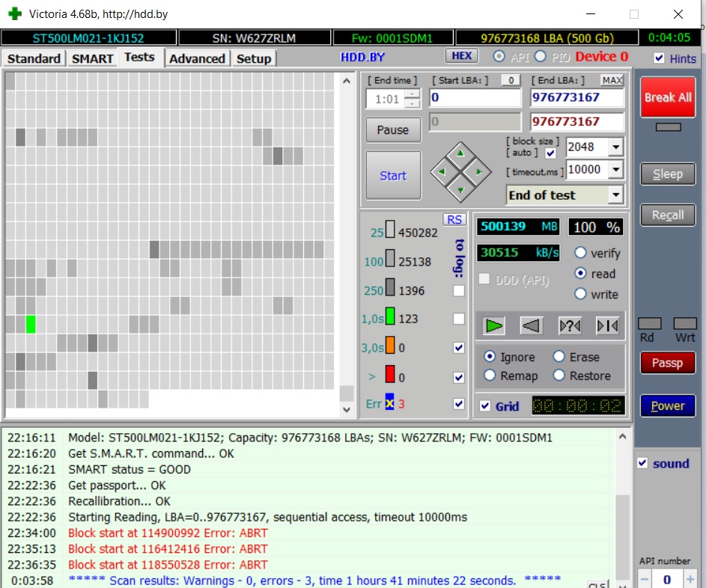Screen dimensions: 706x588
Task: Disable the Hints checkbox
Action: [659, 58]
